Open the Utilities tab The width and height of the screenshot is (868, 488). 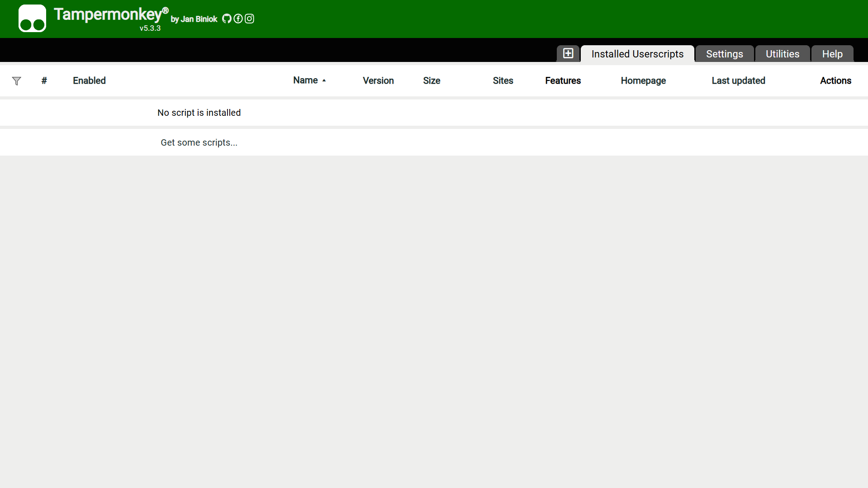point(782,54)
